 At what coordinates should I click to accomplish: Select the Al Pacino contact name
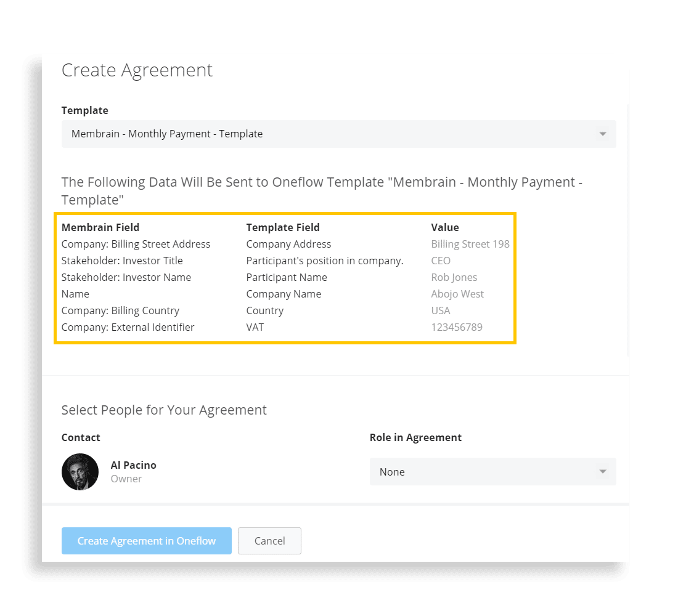pyautogui.click(x=134, y=465)
